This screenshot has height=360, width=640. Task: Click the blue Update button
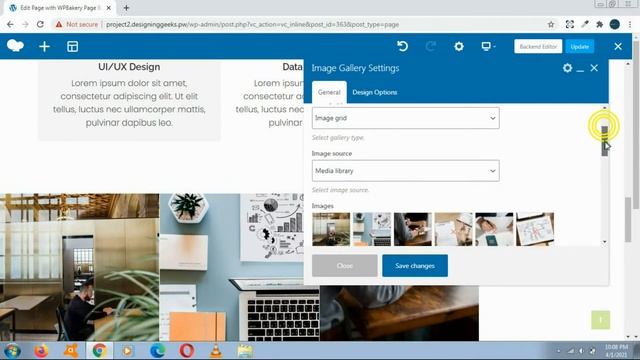(580, 47)
